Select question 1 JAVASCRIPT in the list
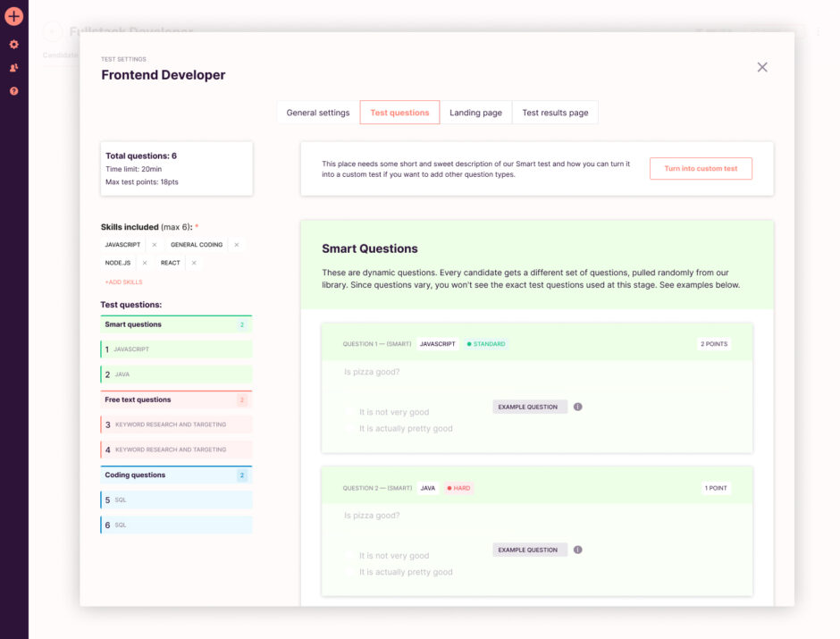Screen dimensions: 840x639 coord(176,349)
